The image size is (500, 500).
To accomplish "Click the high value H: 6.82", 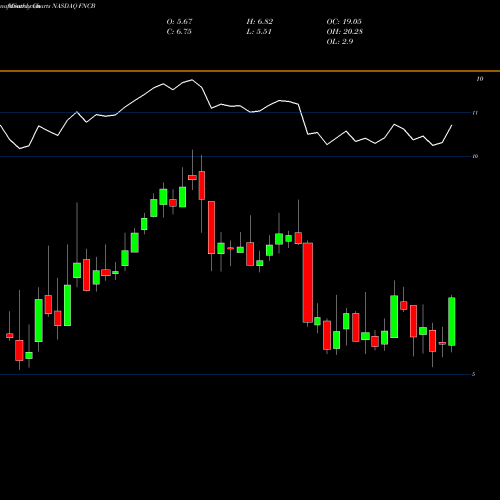I will pos(260,22).
